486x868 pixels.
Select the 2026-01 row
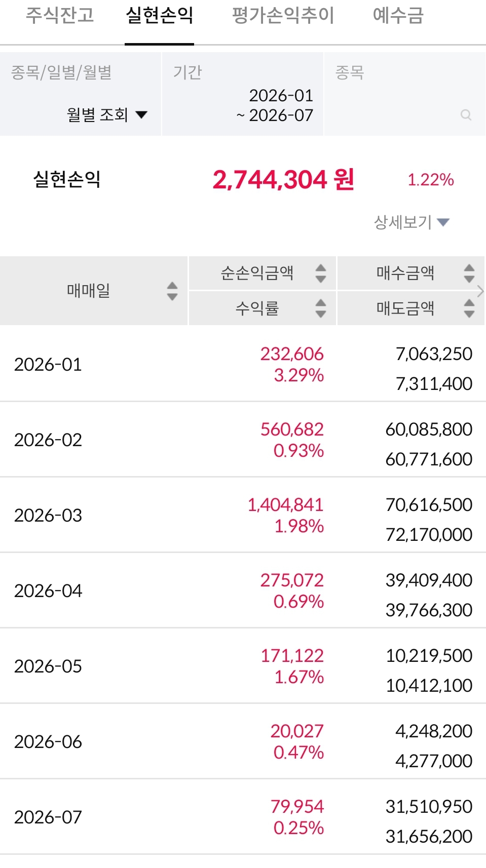pos(243,364)
